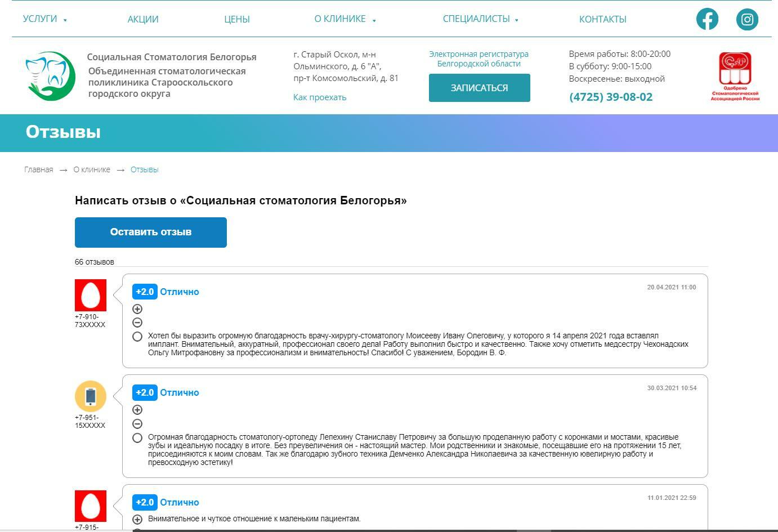Click the Написать отзыв heading
The height and width of the screenshot is (532, 778).
click(x=241, y=201)
